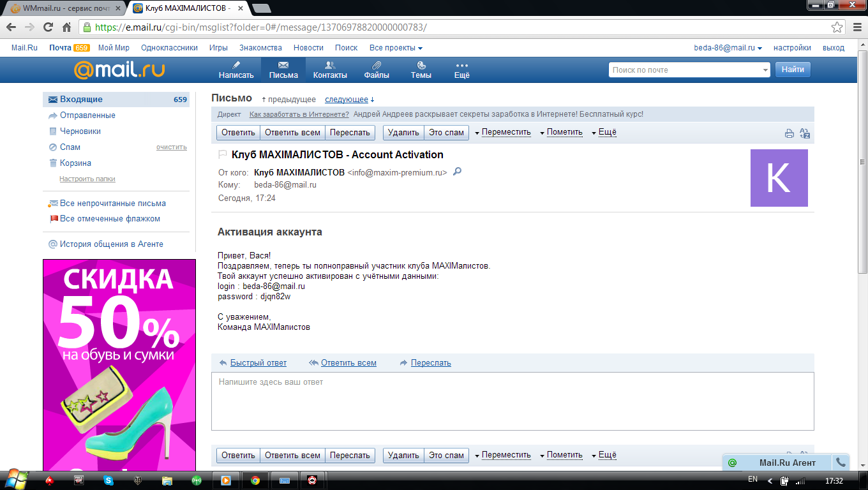The height and width of the screenshot is (490, 868).
Task: Click the browser Home icon
Action: tap(66, 27)
